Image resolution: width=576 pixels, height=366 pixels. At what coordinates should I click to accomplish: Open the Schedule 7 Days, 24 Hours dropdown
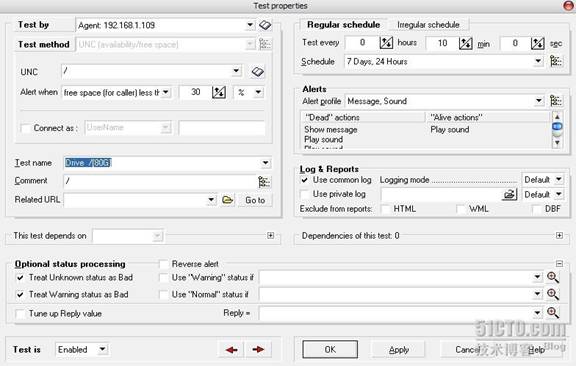click(x=538, y=61)
